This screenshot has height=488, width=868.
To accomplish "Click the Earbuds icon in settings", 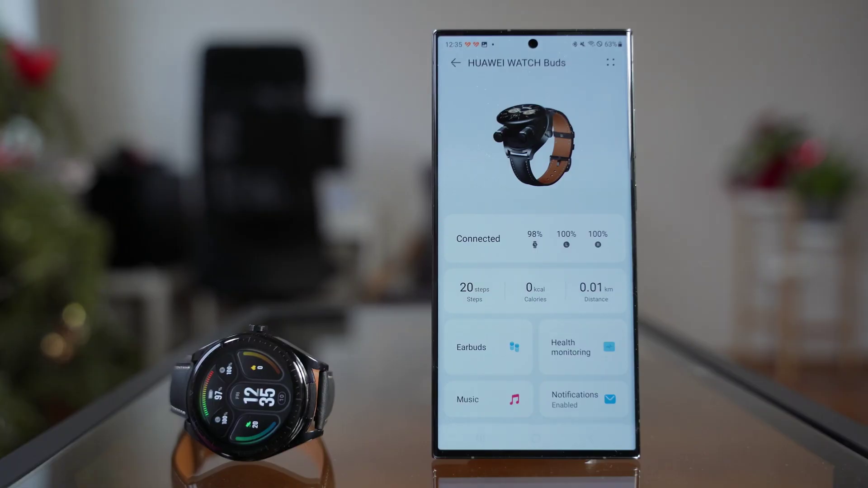I will coord(514,346).
